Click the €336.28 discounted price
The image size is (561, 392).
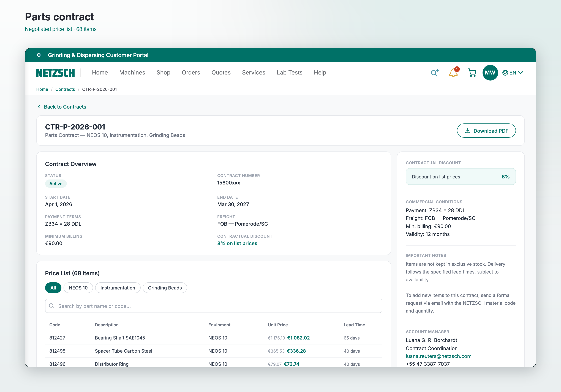[x=296, y=351]
